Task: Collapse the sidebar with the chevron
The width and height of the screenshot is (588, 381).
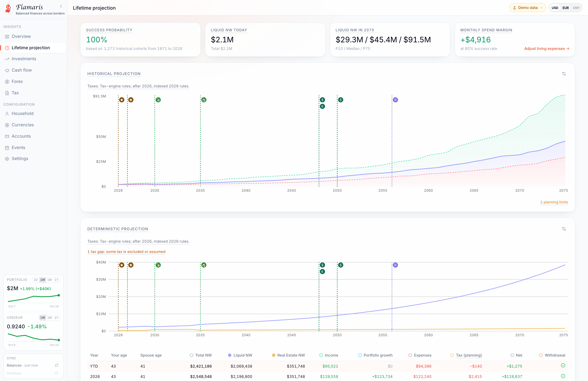Action: pyautogui.click(x=61, y=6)
